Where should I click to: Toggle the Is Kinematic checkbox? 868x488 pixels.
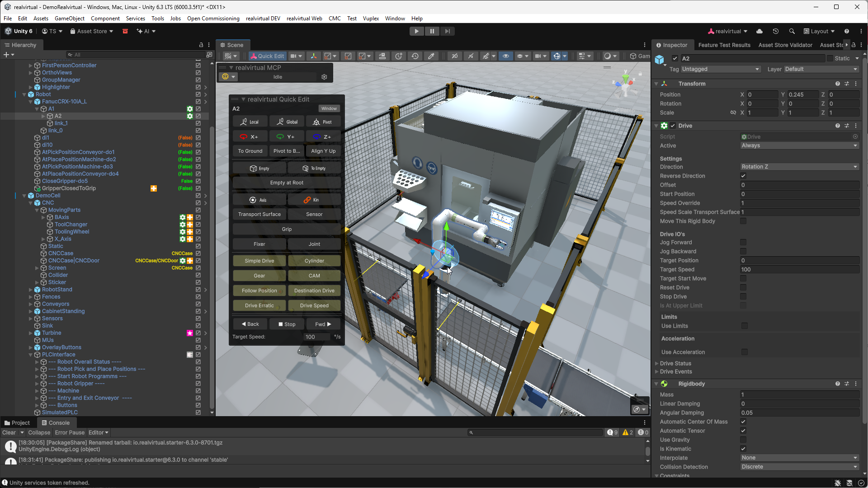(x=743, y=449)
